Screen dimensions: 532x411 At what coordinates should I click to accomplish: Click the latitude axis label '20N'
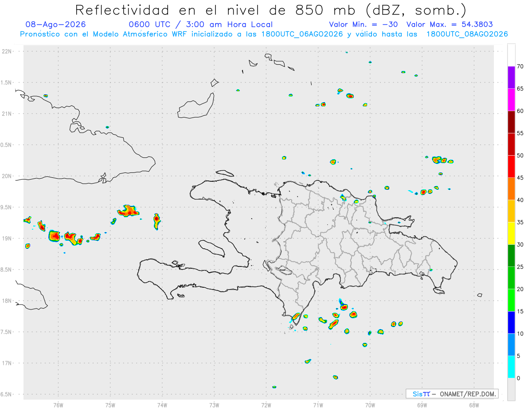pos(7,176)
